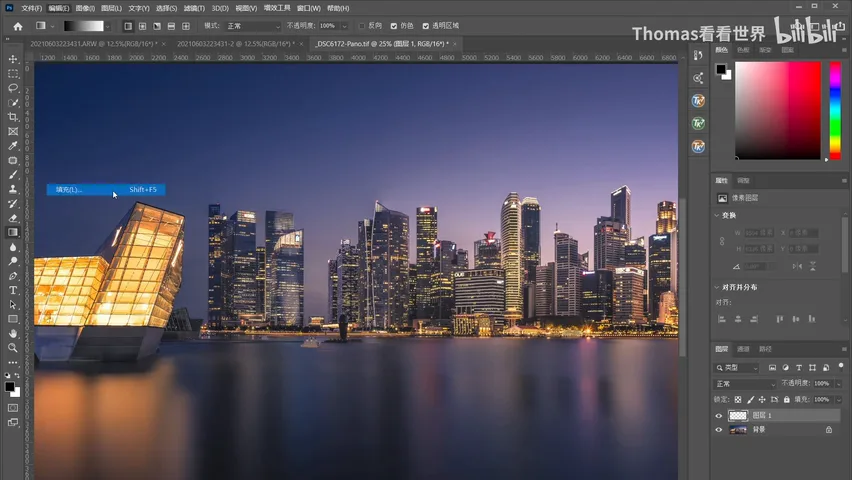Image resolution: width=852 pixels, height=480 pixels.
Task: Select the Clone Stamp tool
Action: point(13,189)
